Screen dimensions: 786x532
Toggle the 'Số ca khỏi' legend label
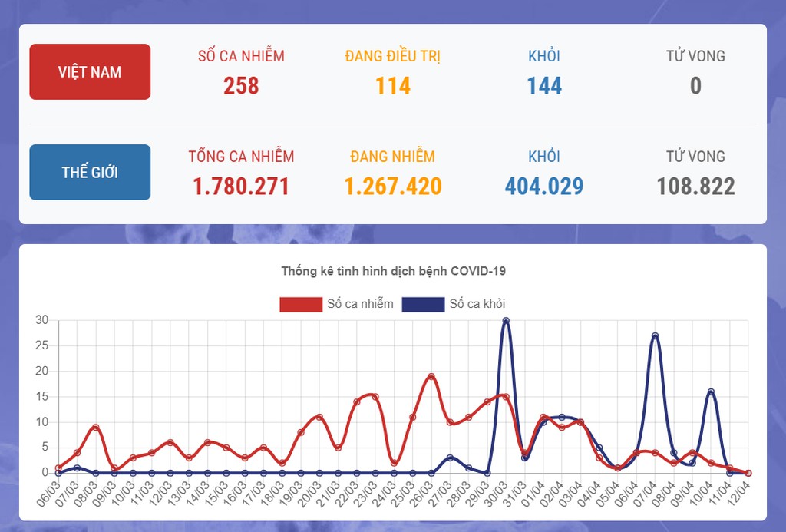[477, 304]
